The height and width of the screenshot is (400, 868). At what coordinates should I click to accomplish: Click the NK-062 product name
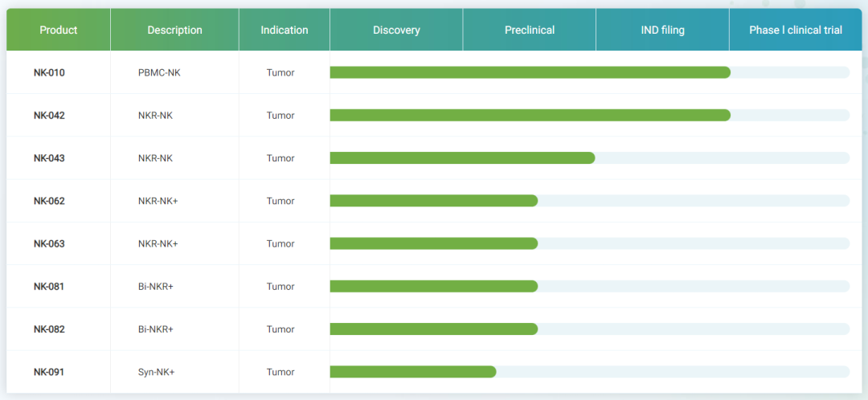[49, 201]
